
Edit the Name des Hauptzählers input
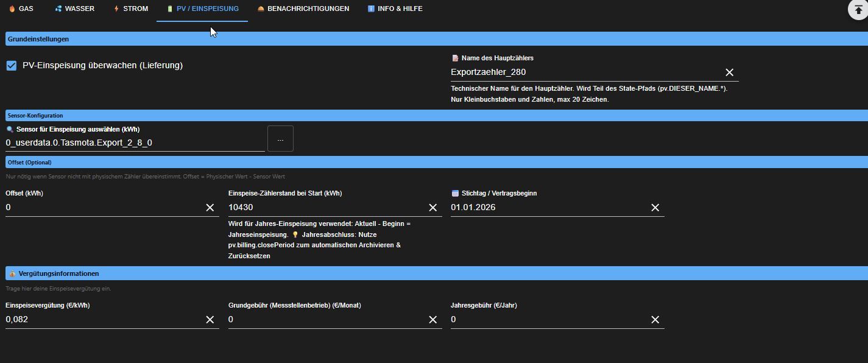585,72
